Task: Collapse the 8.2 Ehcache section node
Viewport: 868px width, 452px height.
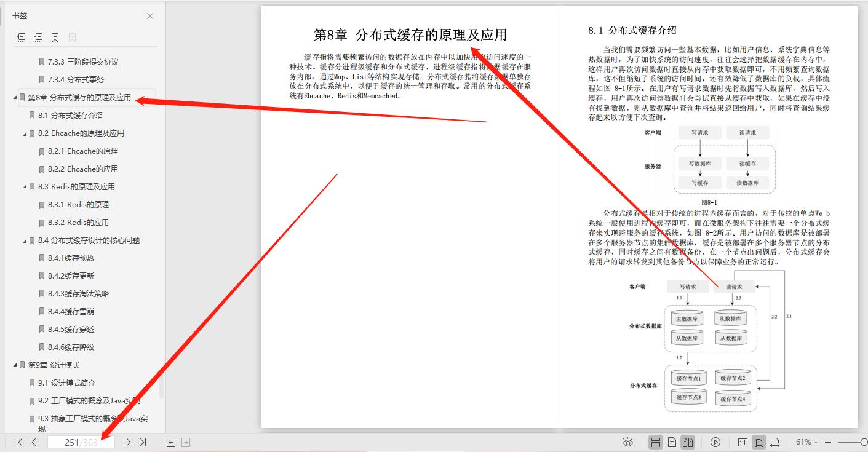Action: point(25,133)
